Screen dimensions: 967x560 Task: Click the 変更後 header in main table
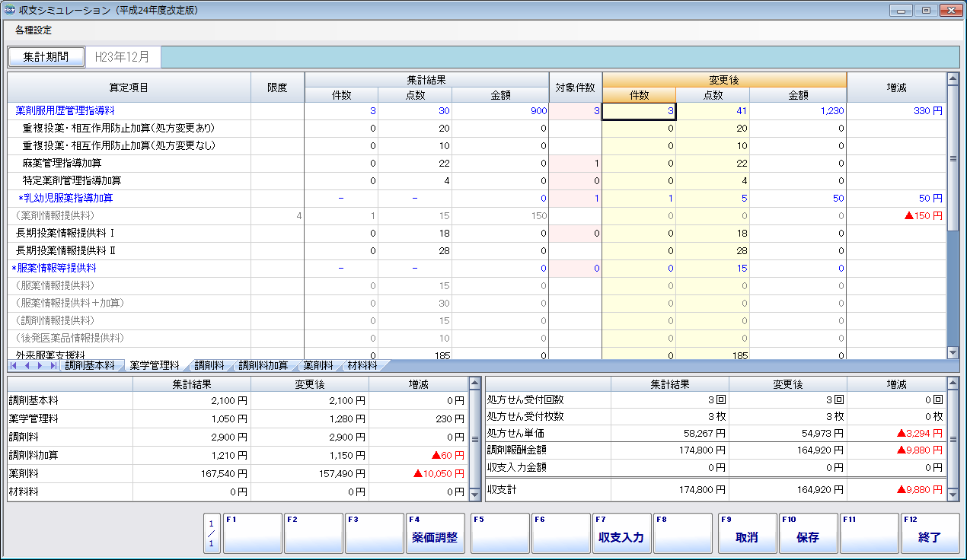tap(724, 80)
